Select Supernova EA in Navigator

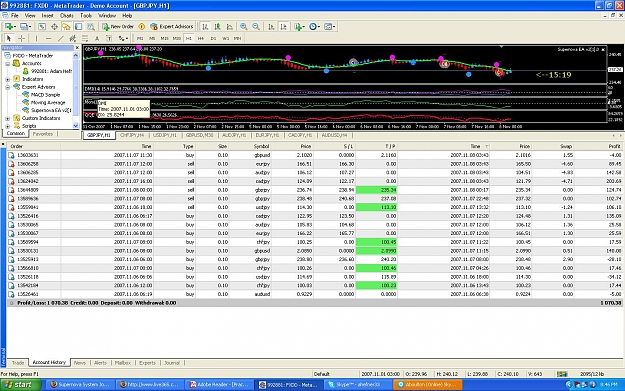(x=51, y=110)
